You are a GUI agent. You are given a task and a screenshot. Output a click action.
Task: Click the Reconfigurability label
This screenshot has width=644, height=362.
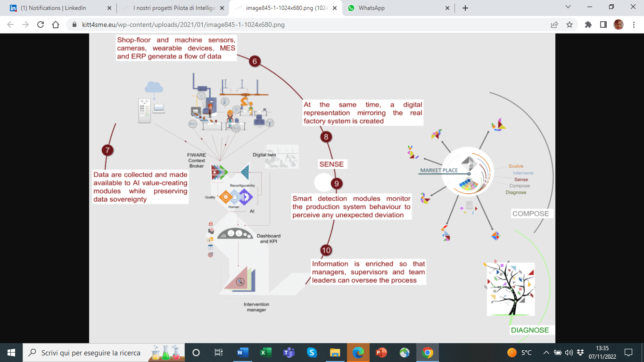pos(242,186)
